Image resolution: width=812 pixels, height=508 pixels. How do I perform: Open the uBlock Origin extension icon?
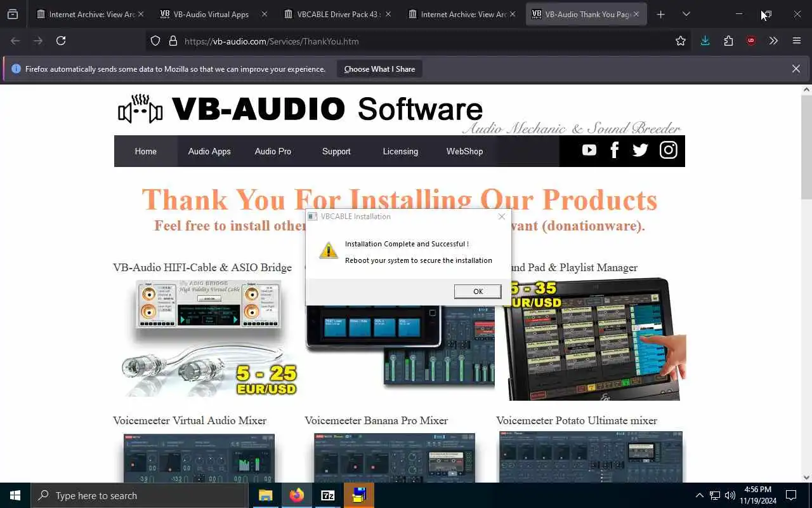pos(751,41)
